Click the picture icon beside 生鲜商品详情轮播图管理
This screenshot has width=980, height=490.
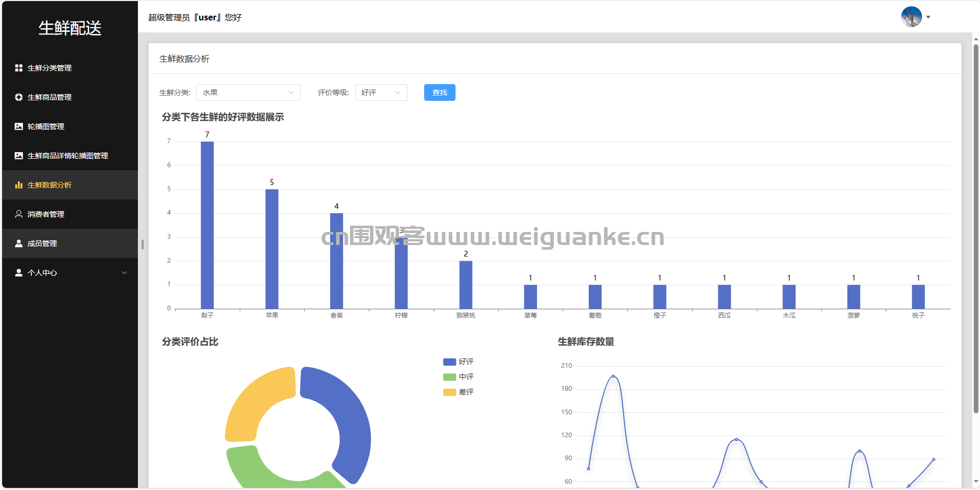point(19,156)
